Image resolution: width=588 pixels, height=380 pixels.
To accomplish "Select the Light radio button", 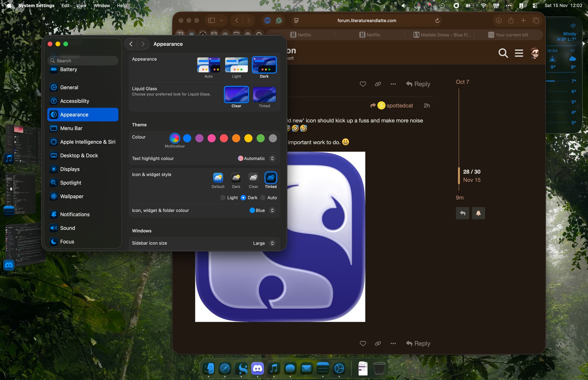I will 223,198.
